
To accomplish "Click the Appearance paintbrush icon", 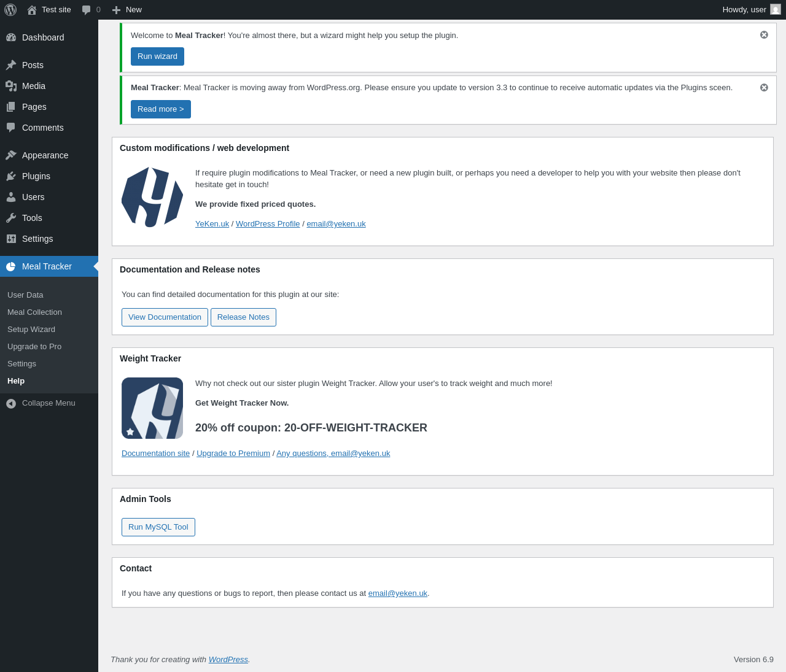I will (11, 155).
